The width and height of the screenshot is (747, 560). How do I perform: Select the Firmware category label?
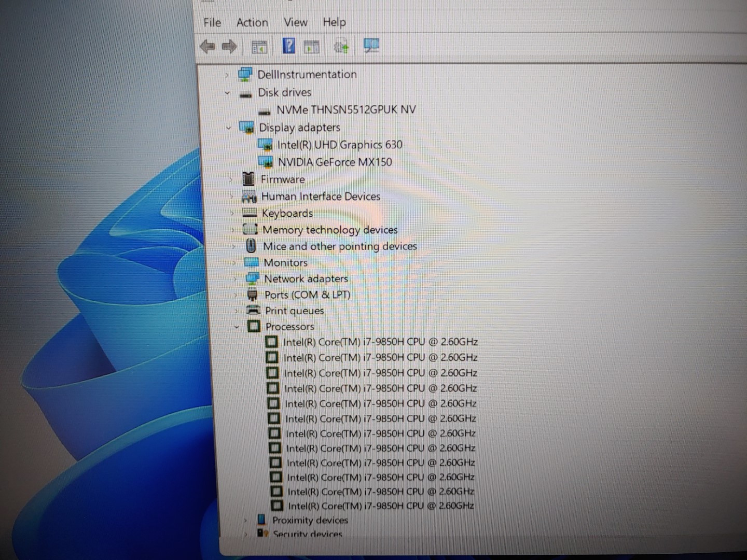pyautogui.click(x=283, y=179)
